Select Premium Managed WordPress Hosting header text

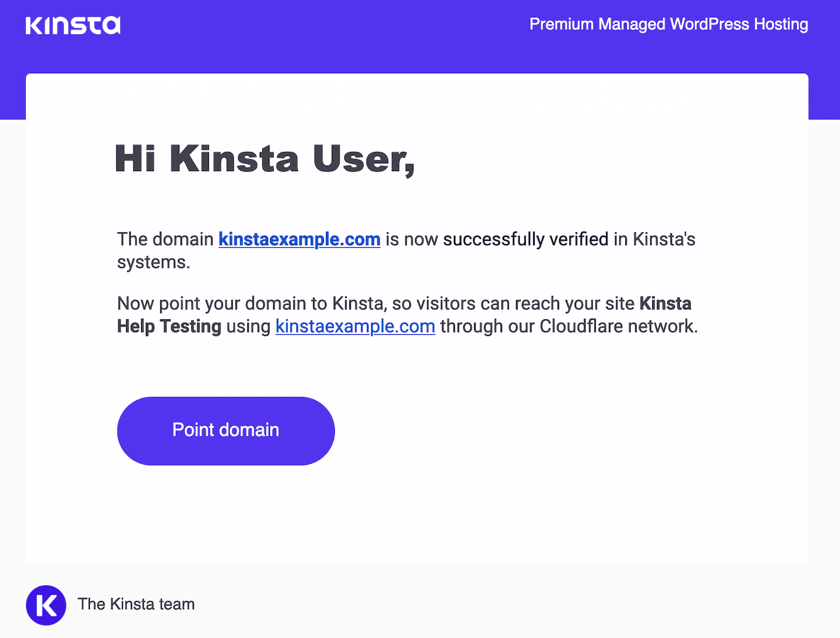[x=668, y=24]
